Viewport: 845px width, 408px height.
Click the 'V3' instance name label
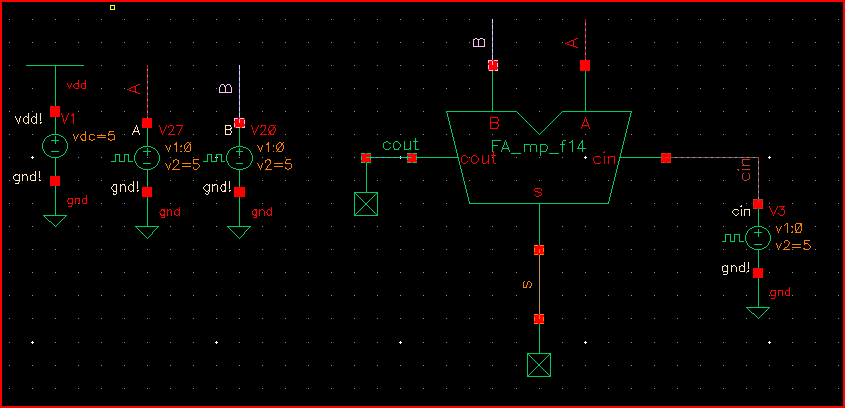778,210
